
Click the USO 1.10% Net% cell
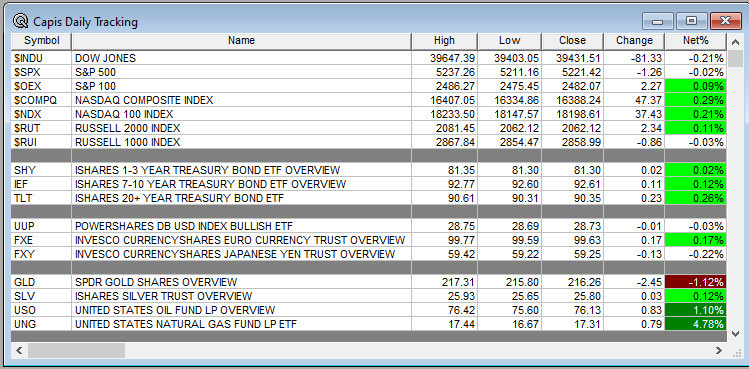pos(695,310)
